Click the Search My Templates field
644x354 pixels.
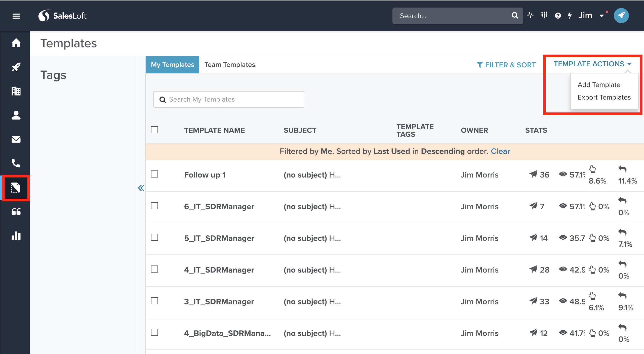[x=229, y=99]
